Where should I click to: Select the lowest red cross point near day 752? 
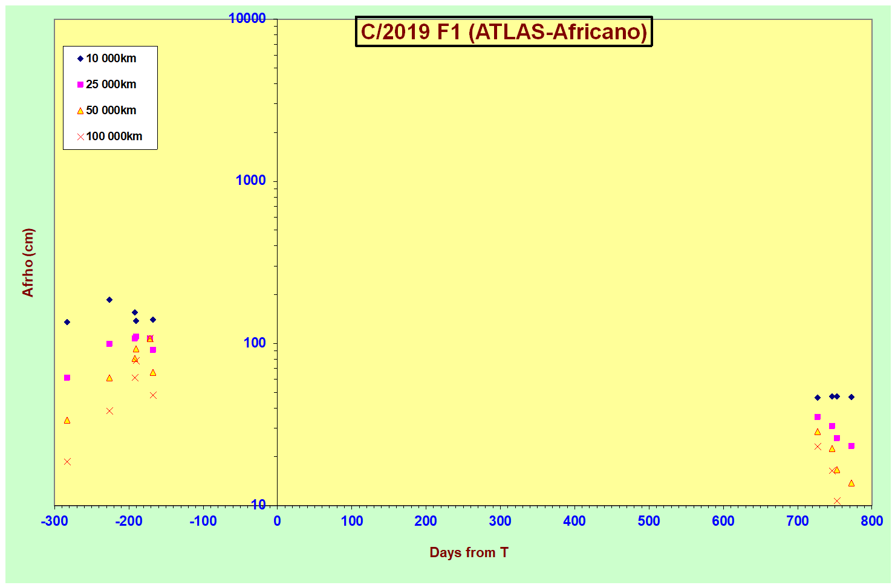(837, 501)
